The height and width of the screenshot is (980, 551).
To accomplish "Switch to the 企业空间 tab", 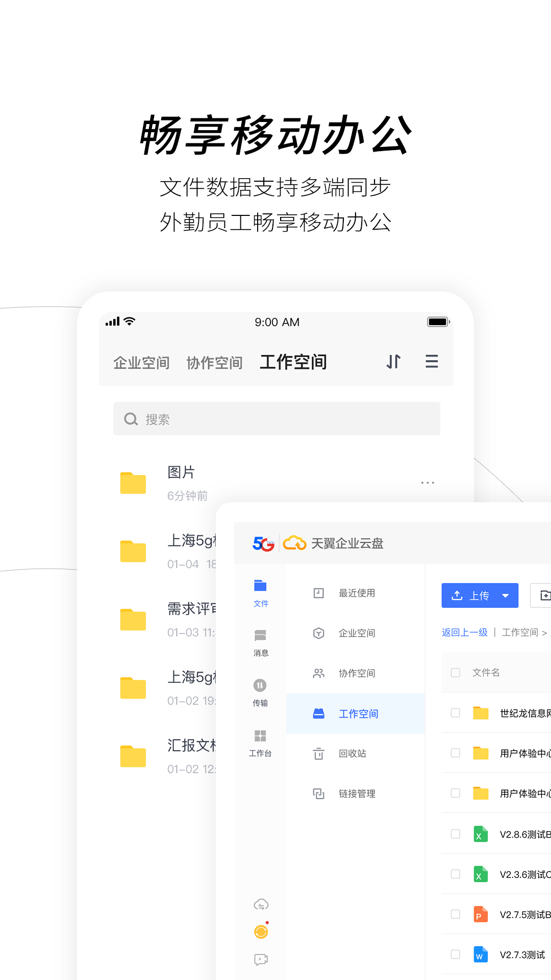I will pyautogui.click(x=141, y=363).
